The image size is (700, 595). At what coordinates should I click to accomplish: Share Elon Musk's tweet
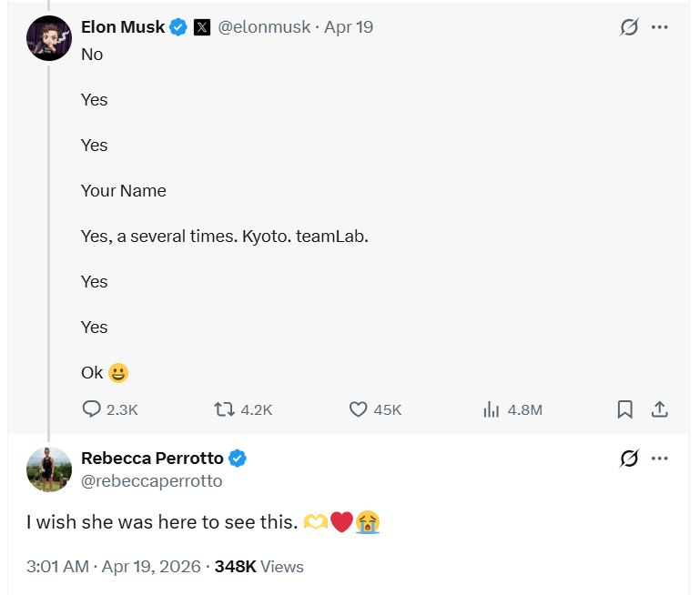(659, 409)
